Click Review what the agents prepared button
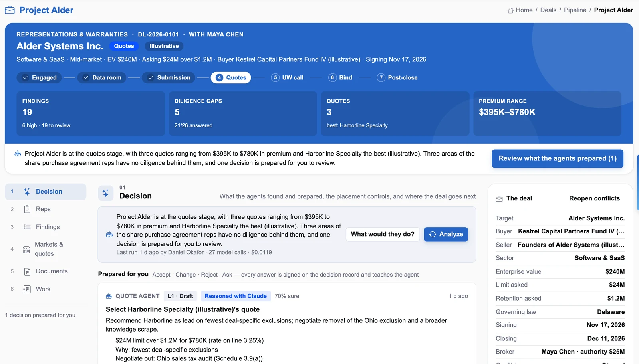Screen dimensions: 639x364 click(x=558, y=158)
